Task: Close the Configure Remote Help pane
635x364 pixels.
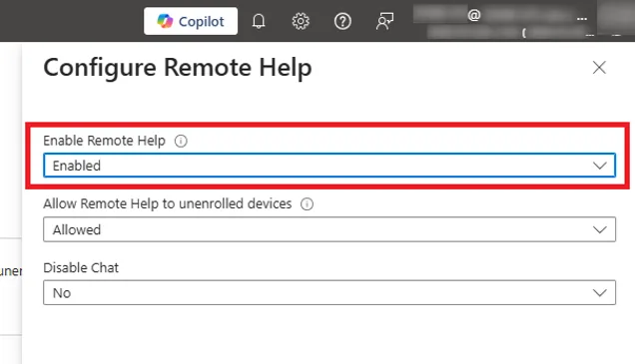Action: pyautogui.click(x=599, y=68)
